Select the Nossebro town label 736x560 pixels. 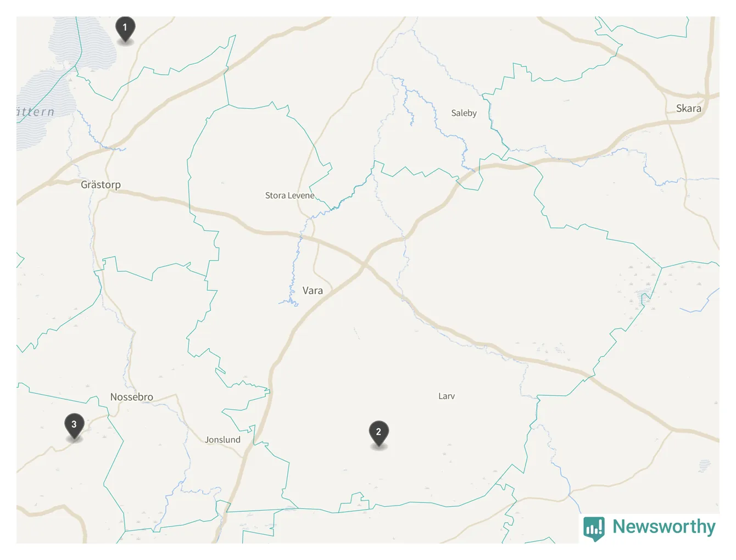coord(131,397)
